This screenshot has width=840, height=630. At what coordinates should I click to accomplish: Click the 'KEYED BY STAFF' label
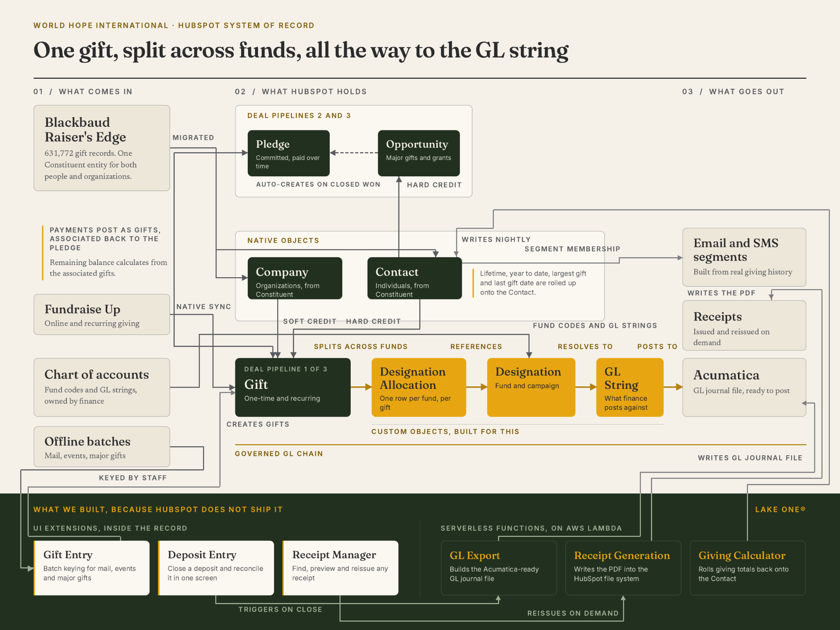pos(133,478)
